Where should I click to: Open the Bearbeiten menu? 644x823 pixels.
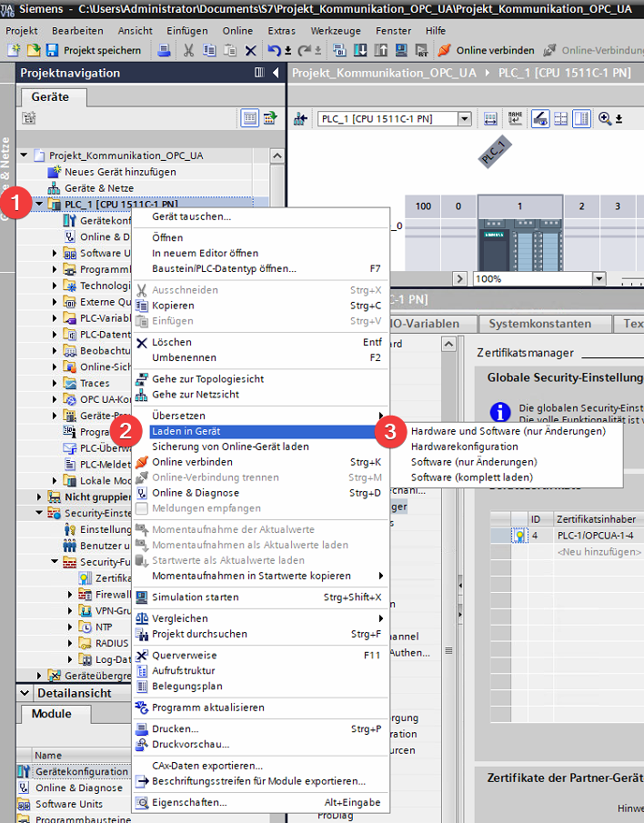pyautogui.click(x=77, y=31)
